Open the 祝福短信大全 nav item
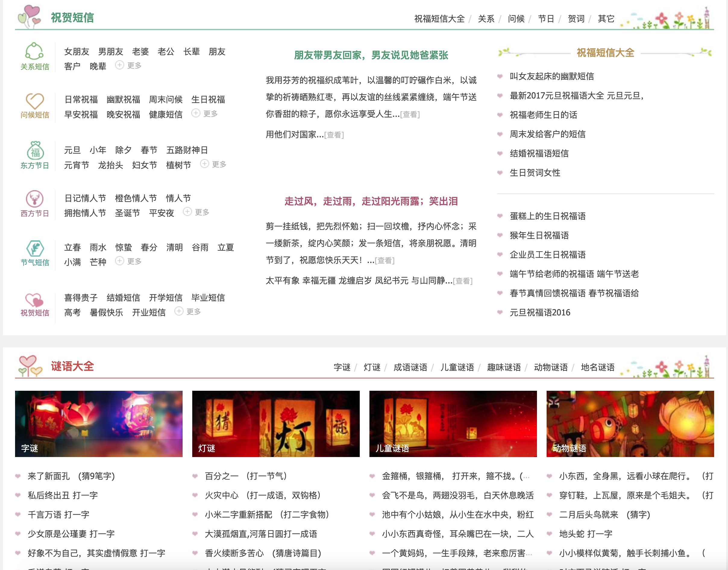728x570 pixels. [x=439, y=19]
